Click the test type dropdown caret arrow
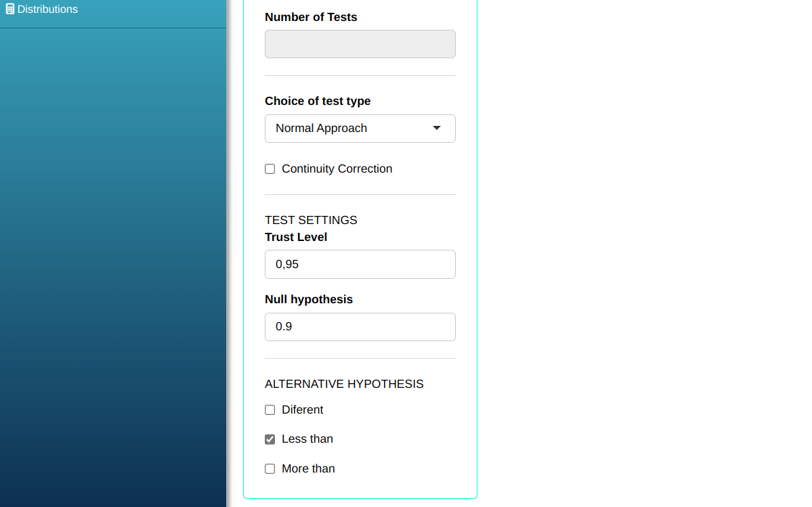 click(437, 129)
